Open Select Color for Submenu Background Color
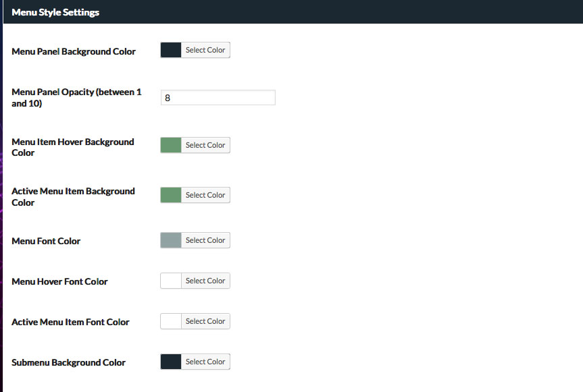 (x=205, y=362)
